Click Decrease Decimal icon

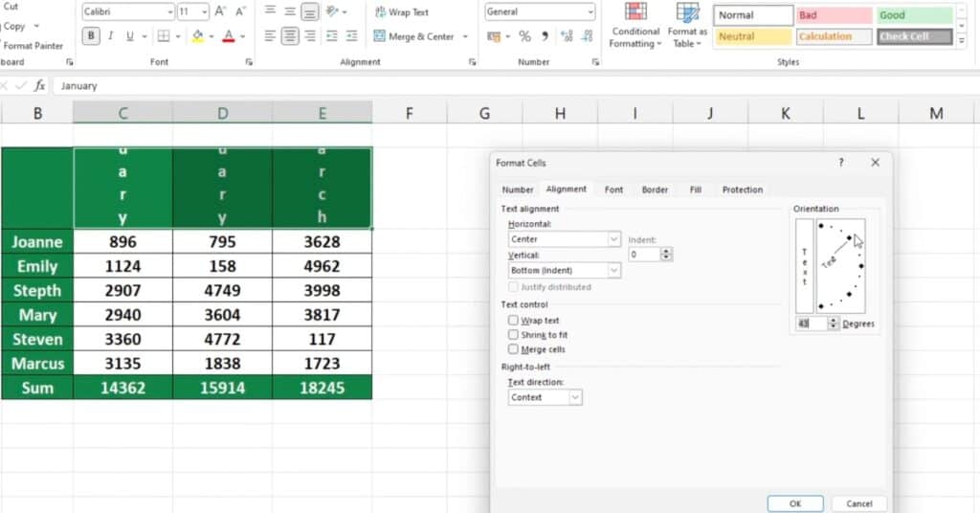coord(587,36)
